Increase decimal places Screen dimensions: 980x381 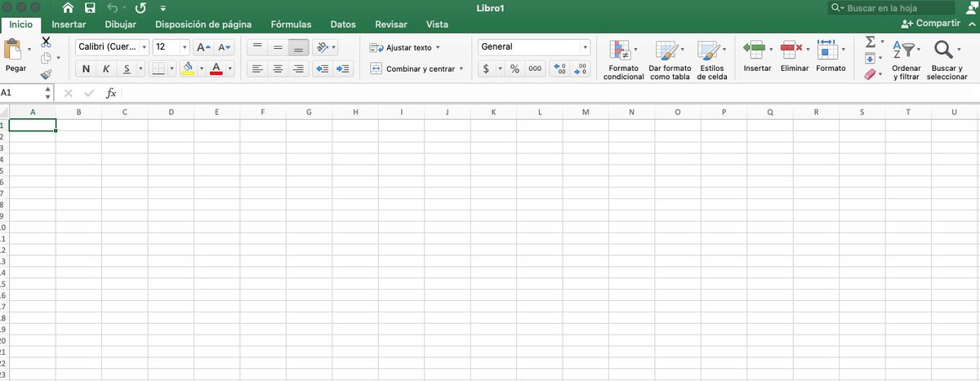click(559, 69)
